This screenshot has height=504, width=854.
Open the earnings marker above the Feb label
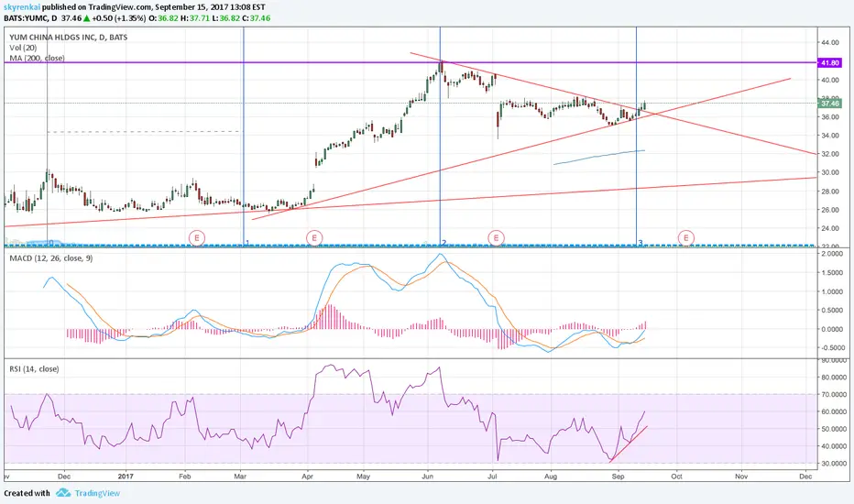pos(197,237)
